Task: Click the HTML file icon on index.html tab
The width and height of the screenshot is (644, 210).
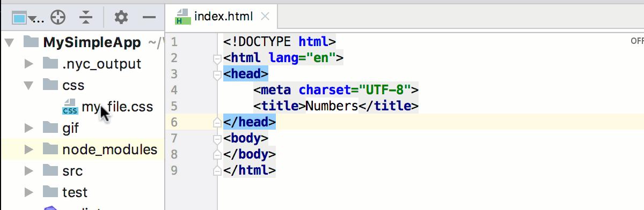Action: click(x=182, y=17)
